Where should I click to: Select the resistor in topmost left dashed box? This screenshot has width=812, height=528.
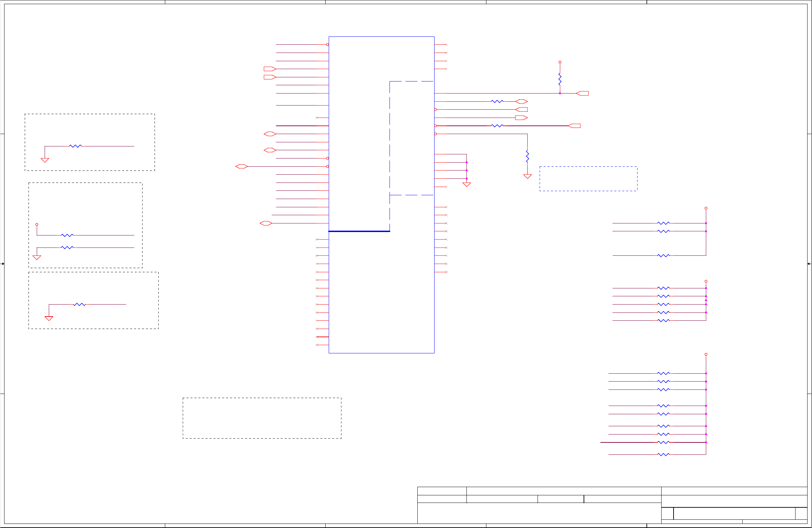pyautogui.click(x=75, y=146)
